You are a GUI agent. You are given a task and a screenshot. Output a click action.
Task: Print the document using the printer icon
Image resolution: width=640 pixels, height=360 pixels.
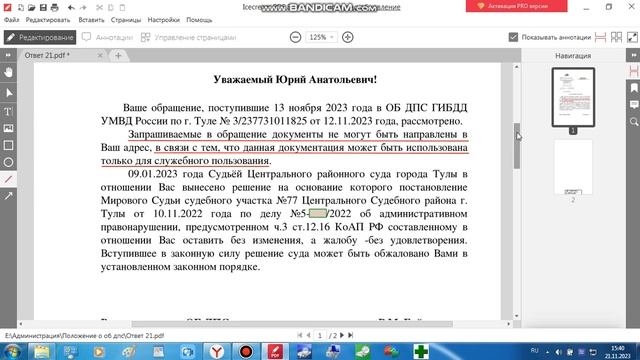coord(54,7)
